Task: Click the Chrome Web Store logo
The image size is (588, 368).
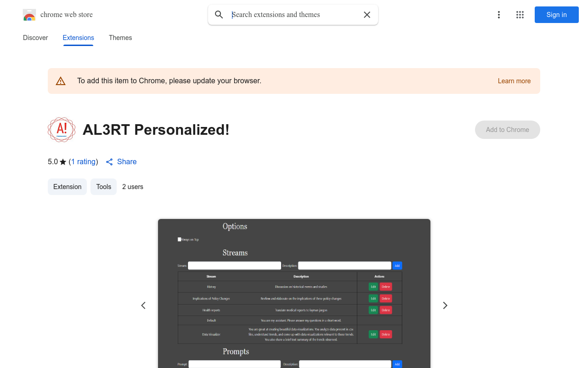Action: pyautogui.click(x=29, y=15)
